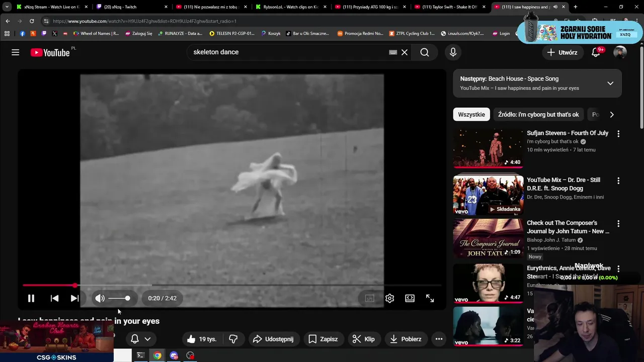Image resolution: width=644 pixels, height=362 pixels.
Task: Jump to the previous video
Action: [x=54, y=298]
